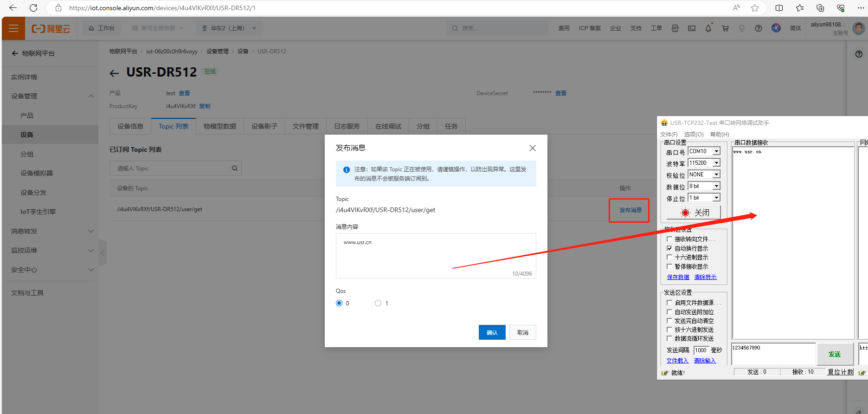The width and height of the screenshot is (868, 414).
Task: Open the 日志服务 tab
Action: [x=347, y=126]
